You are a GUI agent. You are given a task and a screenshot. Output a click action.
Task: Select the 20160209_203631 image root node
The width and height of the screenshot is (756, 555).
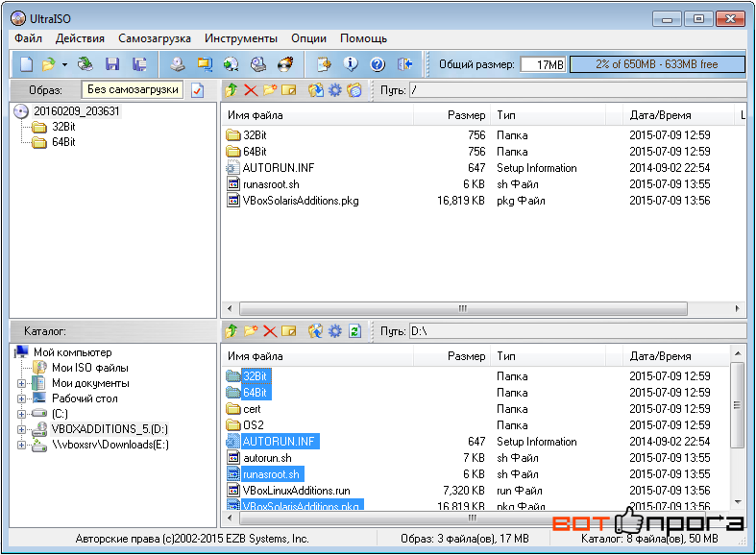76,111
